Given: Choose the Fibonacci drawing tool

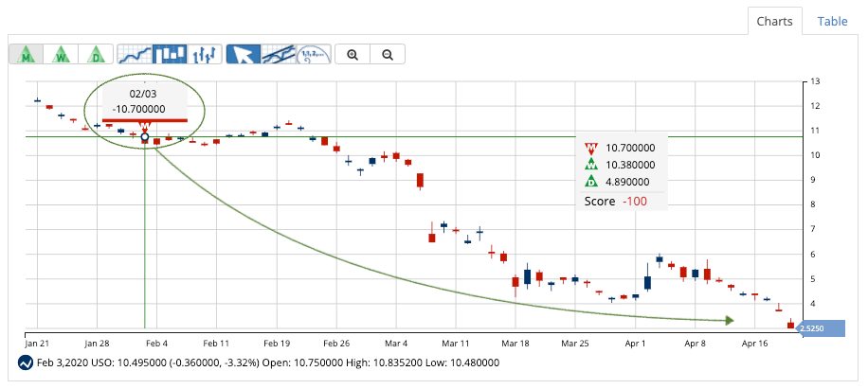Looking at the screenshot, I should click(x=314, y=54).
